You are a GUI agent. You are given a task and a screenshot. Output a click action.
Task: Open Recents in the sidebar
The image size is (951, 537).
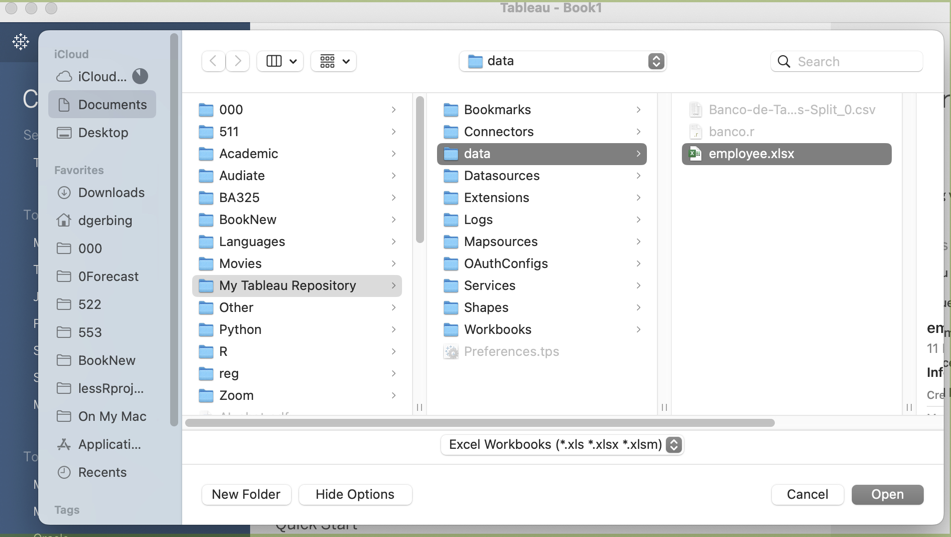pyautogui.click(x=102, y=473)
